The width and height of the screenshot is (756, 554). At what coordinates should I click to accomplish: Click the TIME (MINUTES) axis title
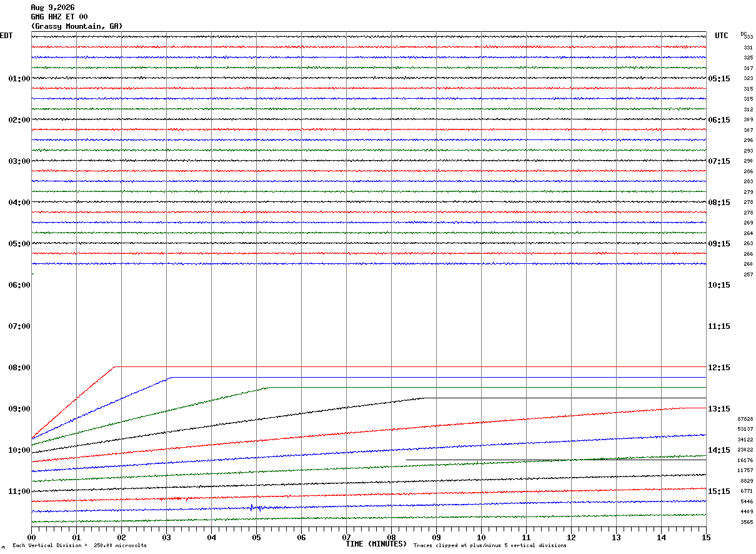pyautogui.click(x=376, y=544)
